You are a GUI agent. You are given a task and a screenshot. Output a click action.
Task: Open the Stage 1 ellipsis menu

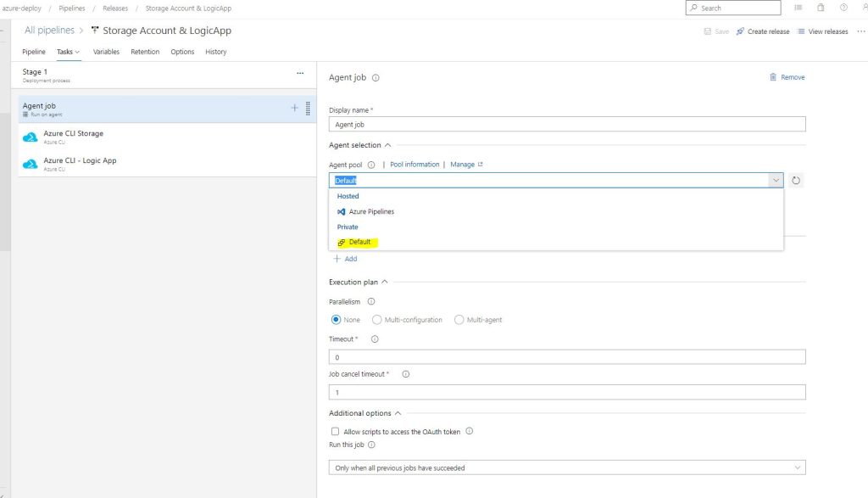tap(300, 73)
